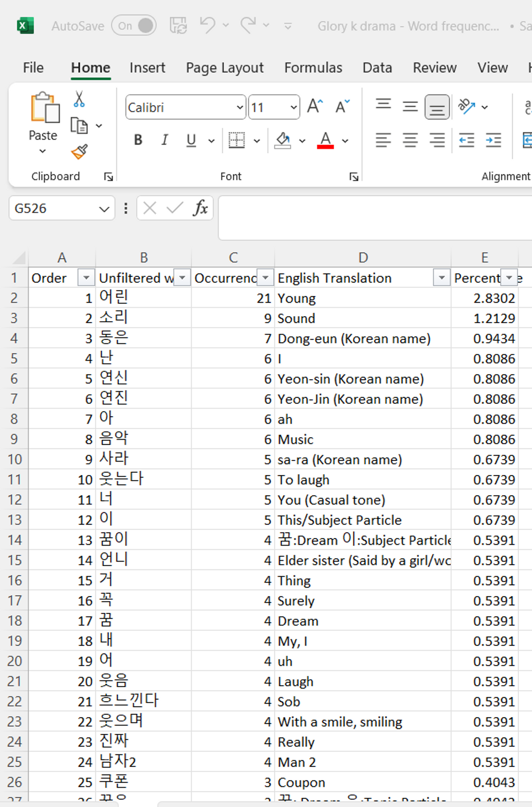
Task: Redo the last action
Action: [248, 25]
